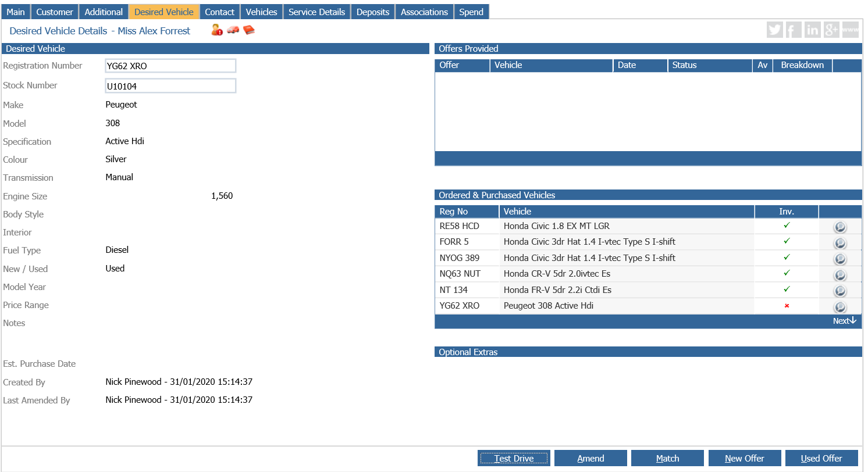The width and height of the screenshot is (868, 472).
Task: Click the green invoice tick for NT 134
Action: 787,289
